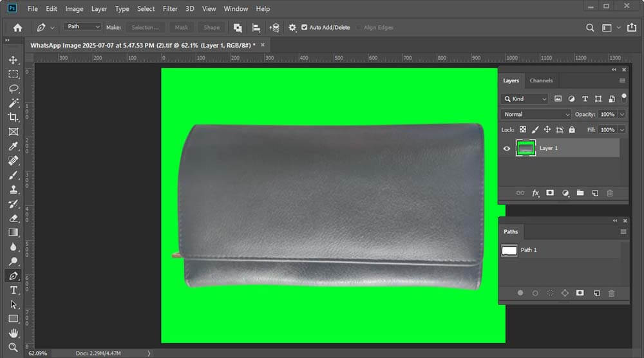Open the Fill slider dropdown arrow
This screenshot has width=644, height=358.
tap(622, 129)
